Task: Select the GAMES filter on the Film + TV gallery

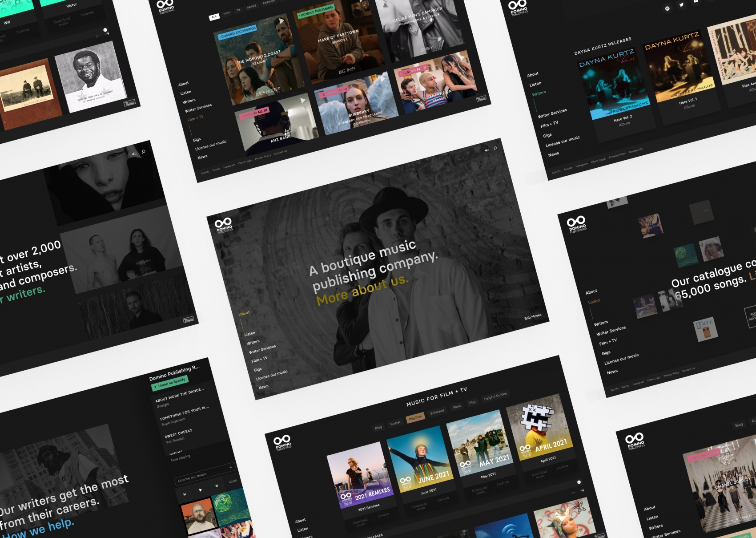Action: (252, 7)
